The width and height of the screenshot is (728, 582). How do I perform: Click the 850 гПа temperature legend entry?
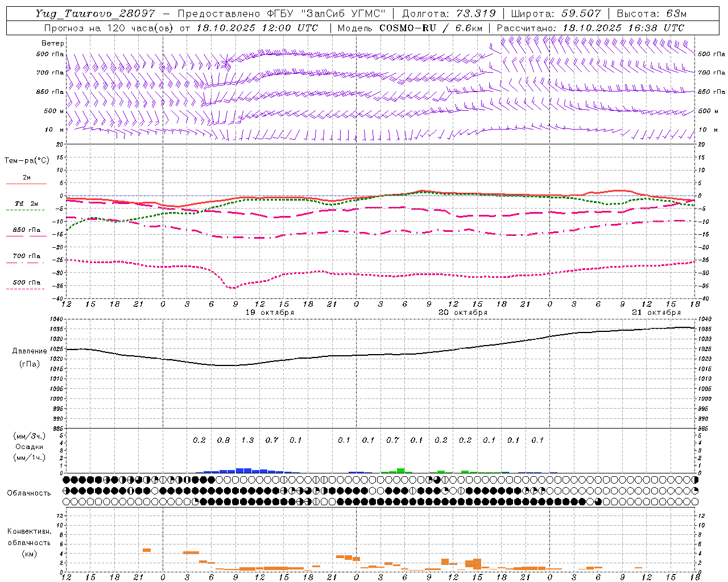pyautogui.click(x=26, y=231)
